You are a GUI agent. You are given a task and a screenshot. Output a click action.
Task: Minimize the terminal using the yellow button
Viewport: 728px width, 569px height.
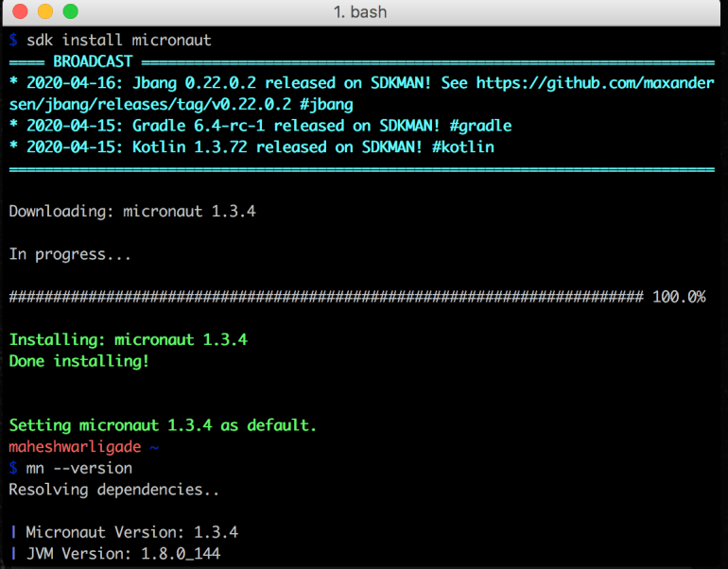click(45, 10)
